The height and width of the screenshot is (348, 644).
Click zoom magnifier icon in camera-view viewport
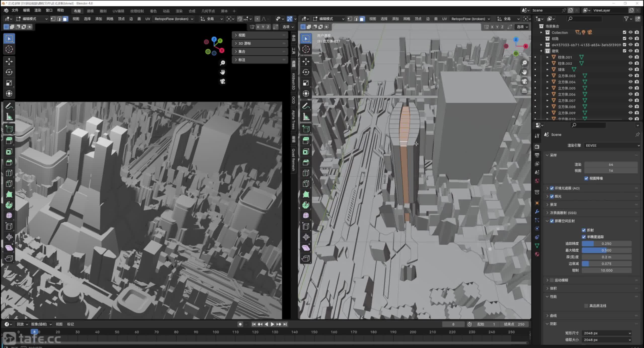[x=222, y=63]
